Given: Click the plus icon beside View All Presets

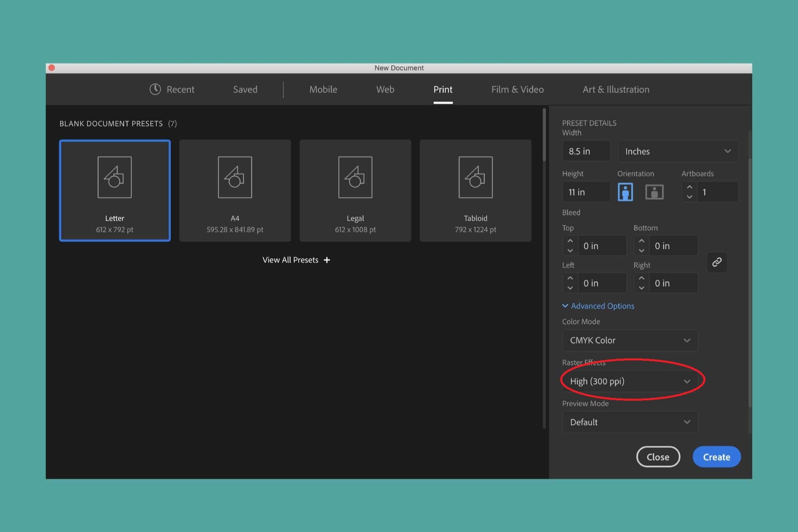Looking at the screenshot, I should point(327,260).
